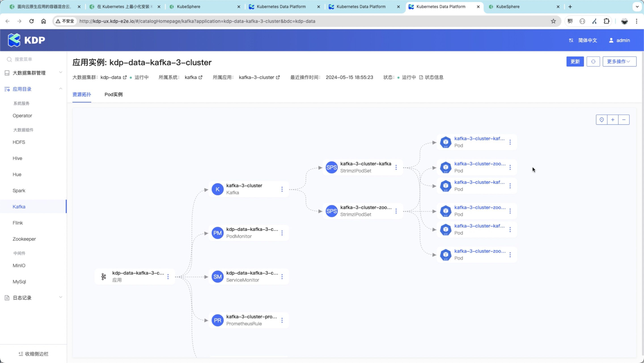
Task: Open three-dot menu of kafka-3-cluster Kafka node
Action: click(282, 189)
